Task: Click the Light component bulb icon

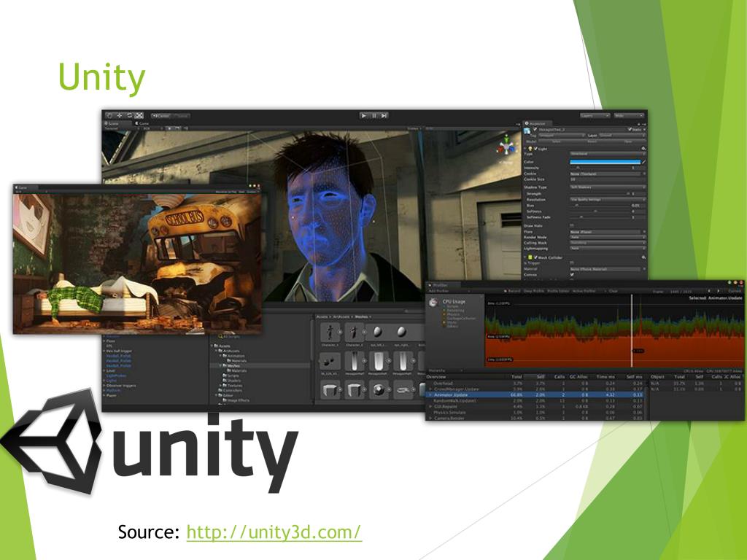Action: click(530, 149)
